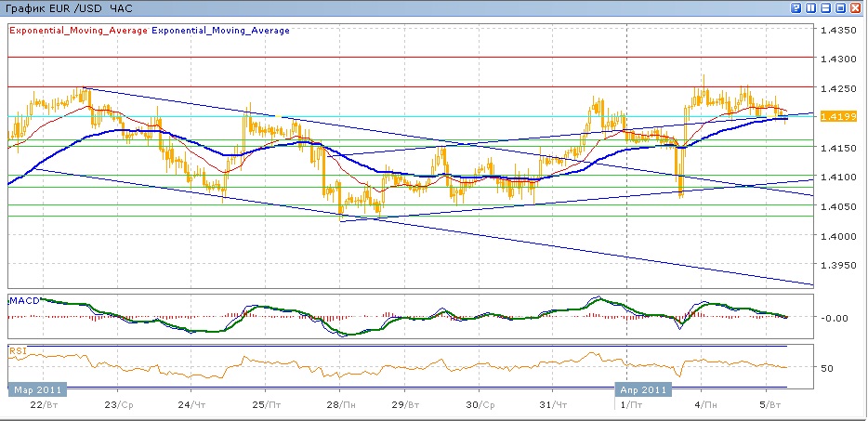Click the 1.4300 price axis label

coord(836,59)
